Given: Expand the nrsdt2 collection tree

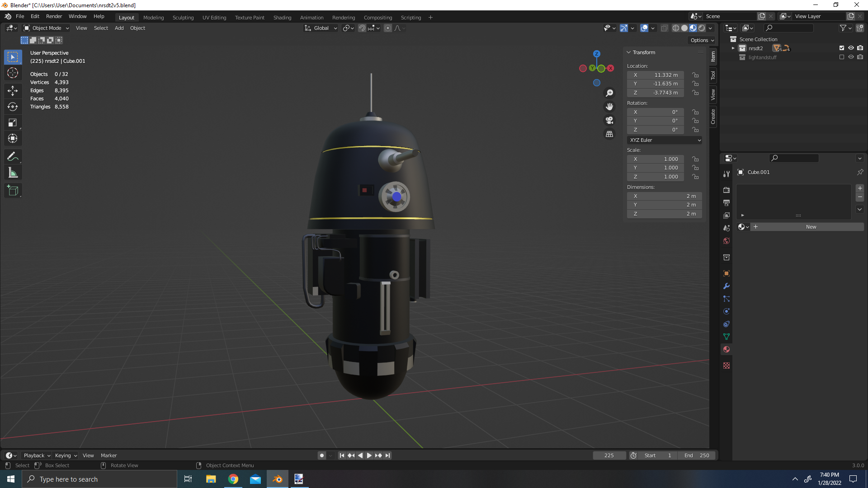Looking at the screenshot, I should point(733,48).
